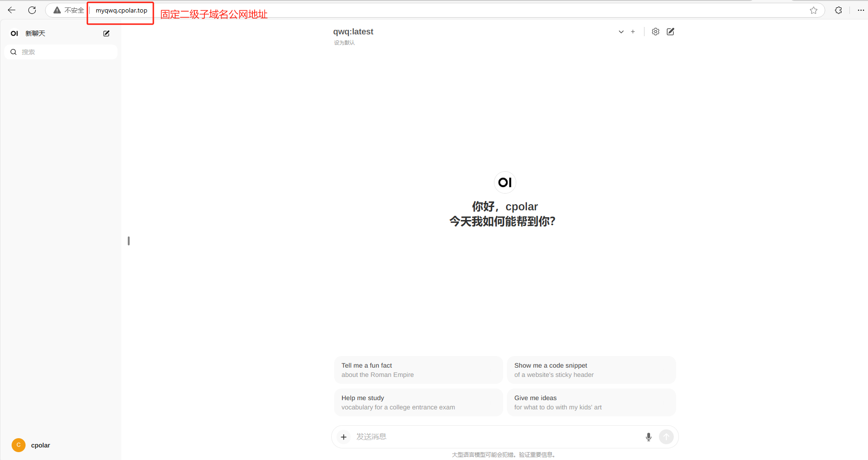Click the OI logo in sidebar
The image size is (868, 460).
(x=14, y=33)
